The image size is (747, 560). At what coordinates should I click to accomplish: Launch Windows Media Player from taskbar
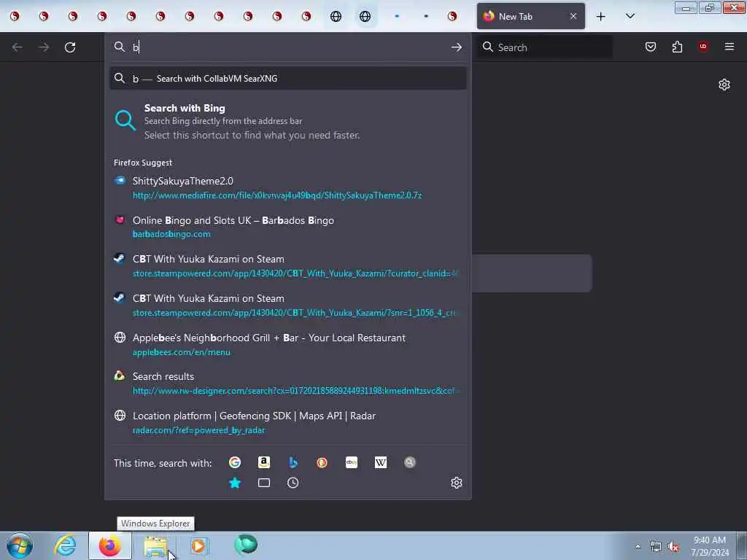pyautogui.click(x=199, y=545)
